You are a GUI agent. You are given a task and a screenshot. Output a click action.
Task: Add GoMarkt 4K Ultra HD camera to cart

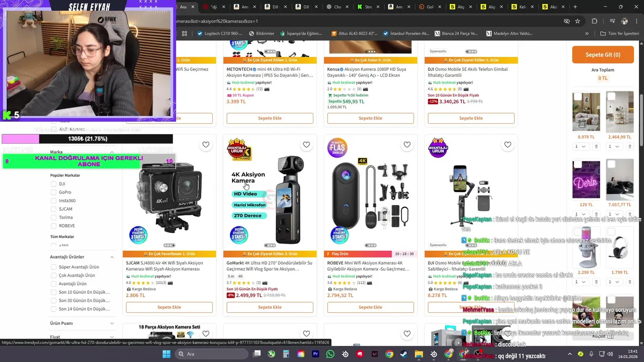[x=270, y=307]
